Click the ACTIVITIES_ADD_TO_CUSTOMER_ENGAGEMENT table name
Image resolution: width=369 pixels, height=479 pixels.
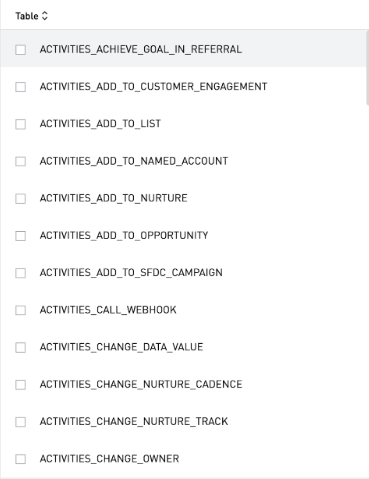pos(153,87)
